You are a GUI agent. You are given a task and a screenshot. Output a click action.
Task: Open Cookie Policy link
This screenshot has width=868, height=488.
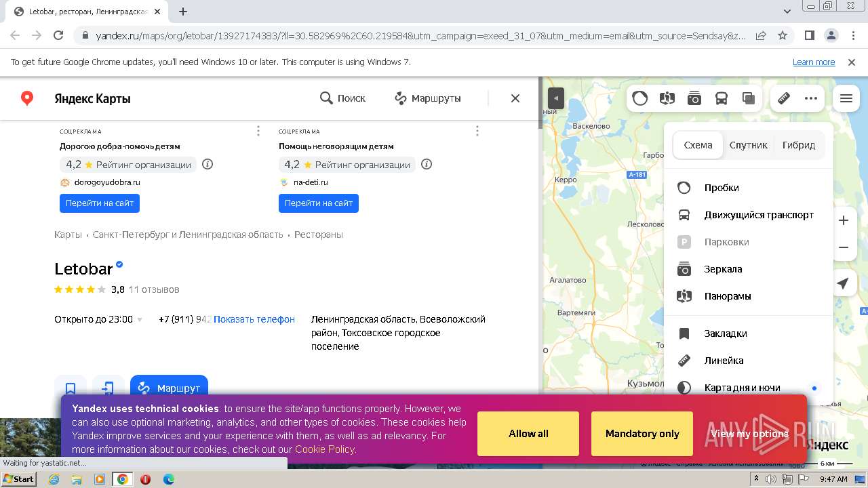click(x=325, y=449)
